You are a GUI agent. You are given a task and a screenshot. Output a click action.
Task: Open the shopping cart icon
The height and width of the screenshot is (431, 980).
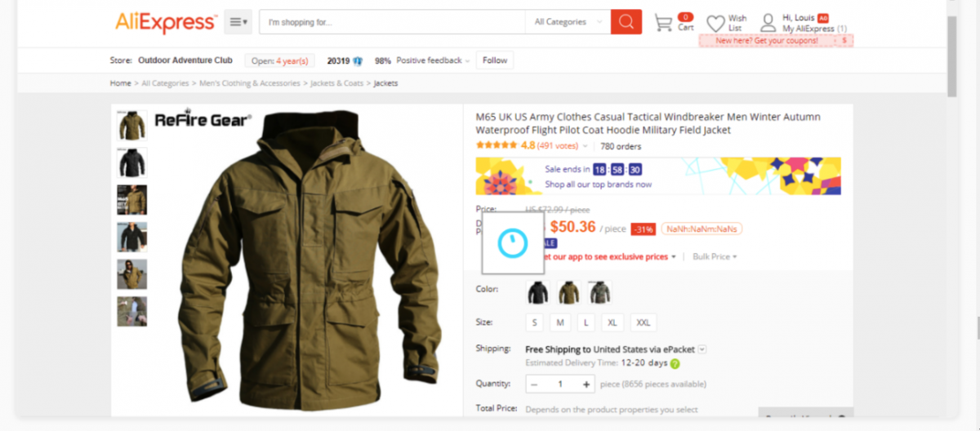[x=665, y=23]
